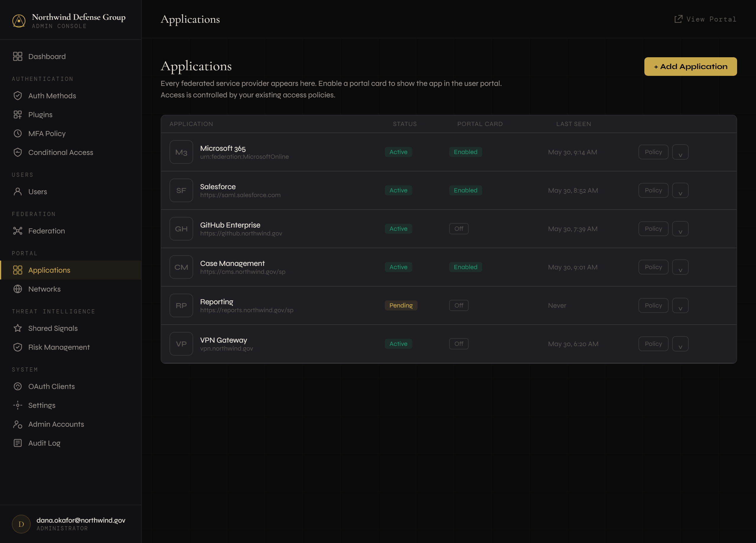Click the LAST SEEN column header

(574, 124)
